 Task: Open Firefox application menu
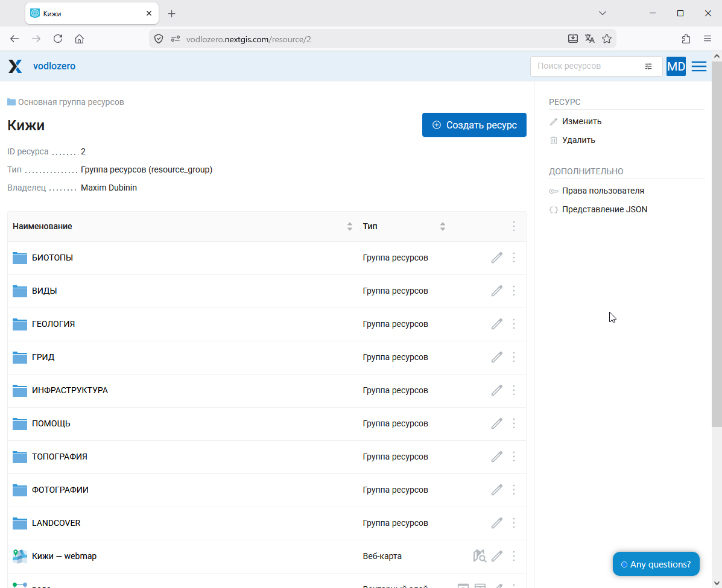click(708, 39)
